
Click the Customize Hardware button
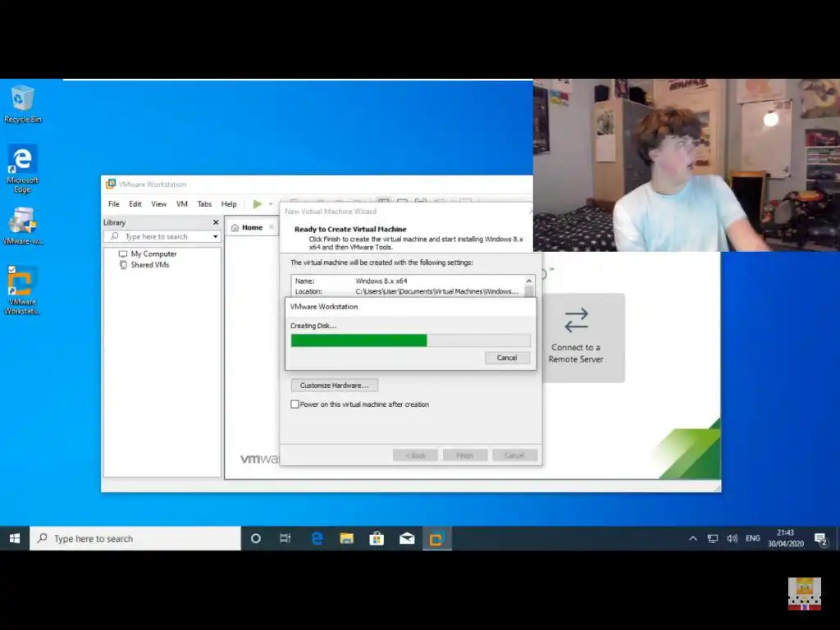tap(335, 386)
